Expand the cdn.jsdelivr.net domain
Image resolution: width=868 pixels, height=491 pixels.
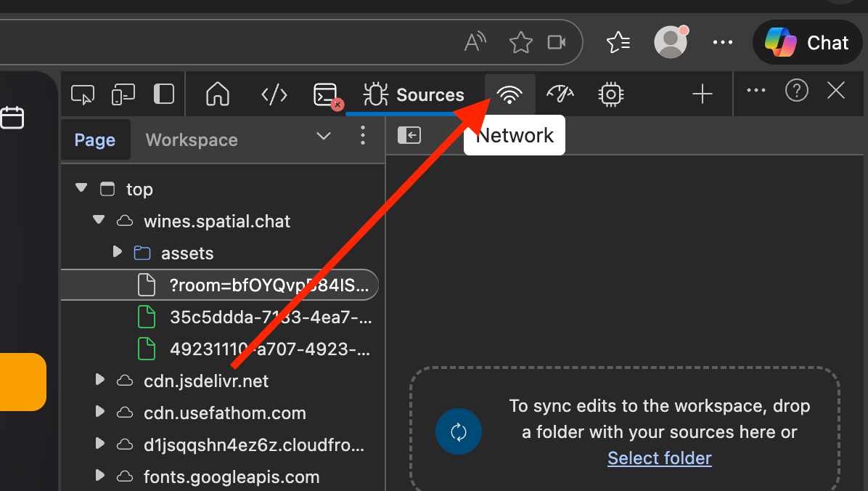pyautogui.click(x=99, y=380)
